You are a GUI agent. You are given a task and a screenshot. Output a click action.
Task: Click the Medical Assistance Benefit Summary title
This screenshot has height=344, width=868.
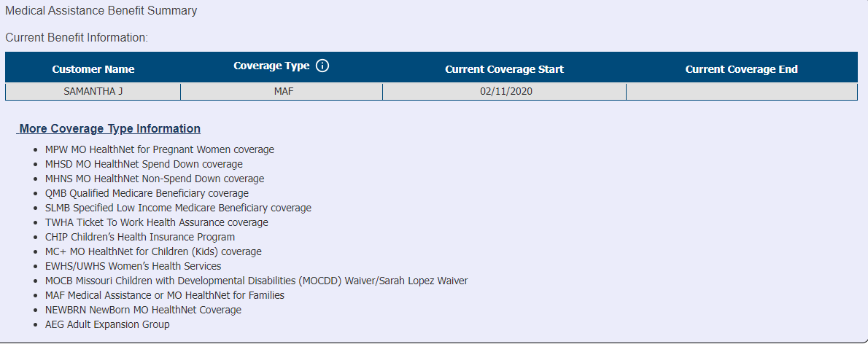tap(101, 10)
